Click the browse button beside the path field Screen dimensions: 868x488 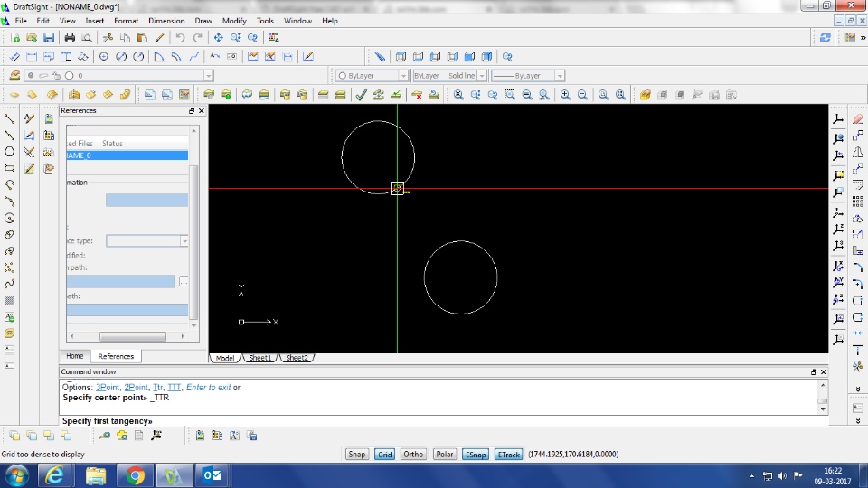184,282
